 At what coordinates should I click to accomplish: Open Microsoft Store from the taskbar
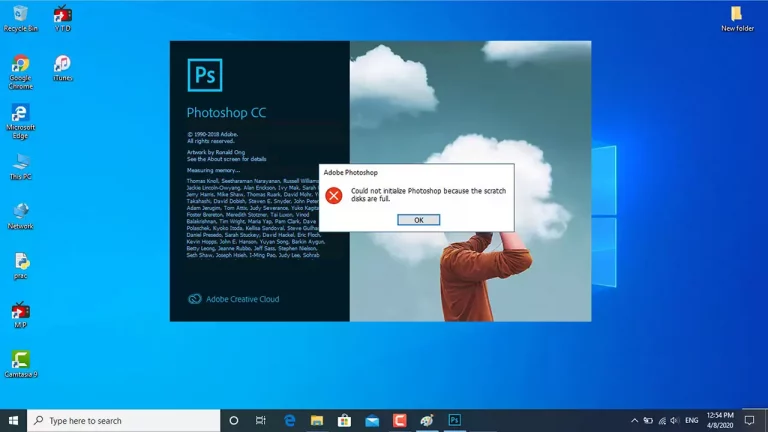(344, 420)
